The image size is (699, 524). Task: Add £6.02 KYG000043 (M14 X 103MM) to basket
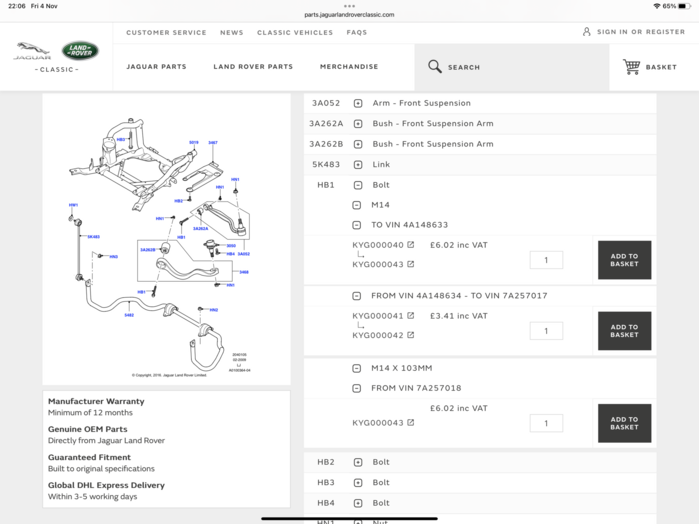tap(624, 423)
